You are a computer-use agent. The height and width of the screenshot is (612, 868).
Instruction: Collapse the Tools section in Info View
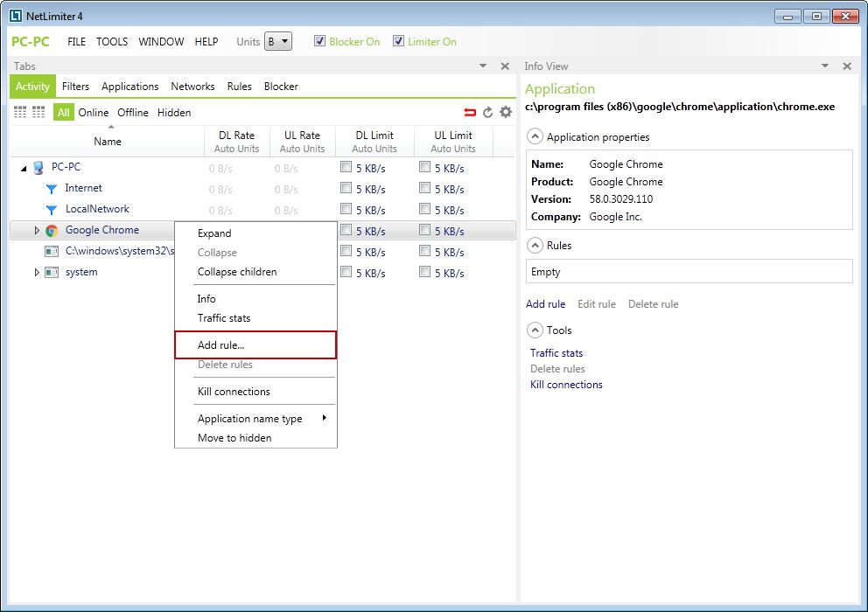pyautogui.click(x=535, y=330)
